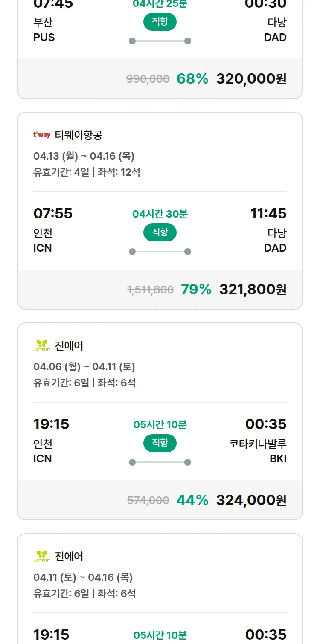Click route line on 07:55 Incheon flight

(x=160, y=252)
